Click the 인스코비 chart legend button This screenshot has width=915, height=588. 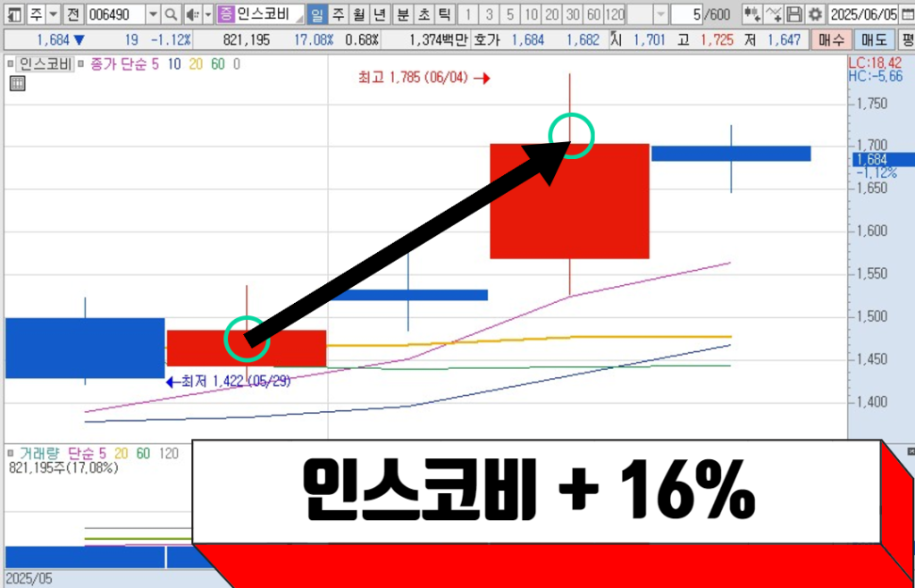[x=46, y=63]
